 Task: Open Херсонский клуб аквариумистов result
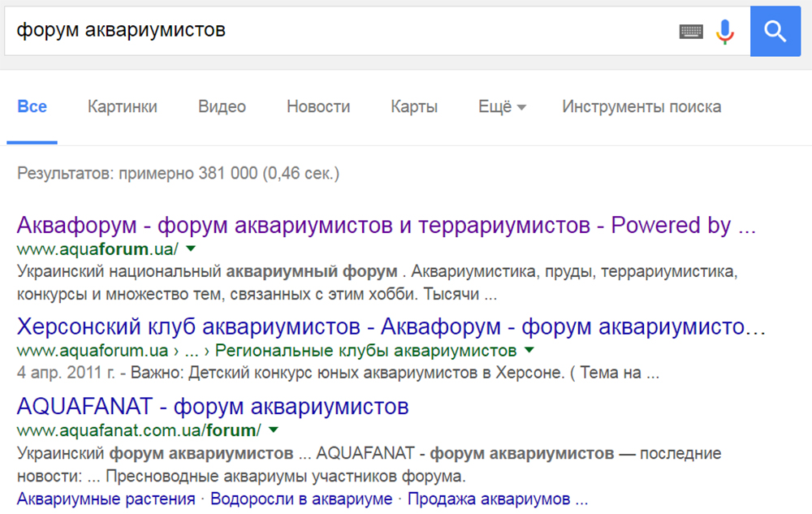click(x=391, y=327)
